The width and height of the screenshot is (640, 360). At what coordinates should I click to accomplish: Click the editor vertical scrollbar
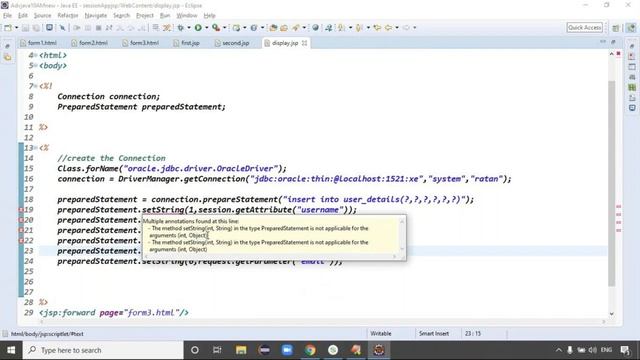point(611,184)
